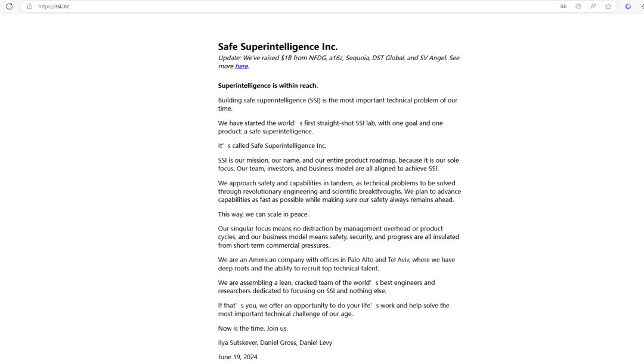Follow the "here" link in the update
This screenshot has height=364, width=644.
tap(241, 66)
